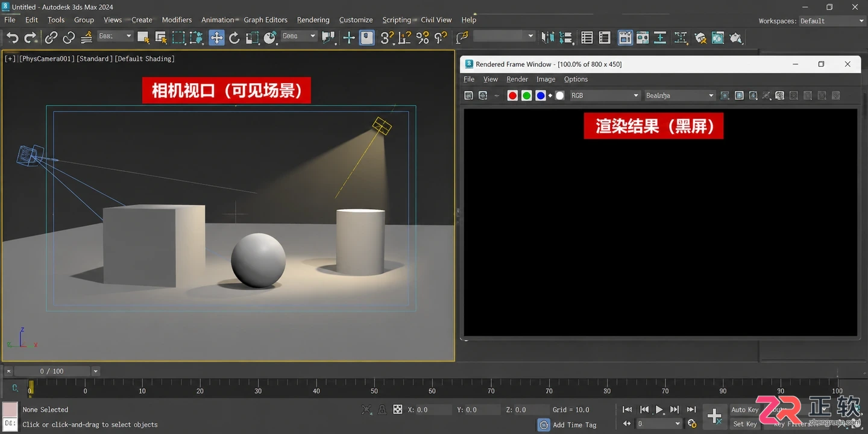The image size is (868, 434).
Task: Open the reference coordinate system dropdown
Action: click(299, 36)
